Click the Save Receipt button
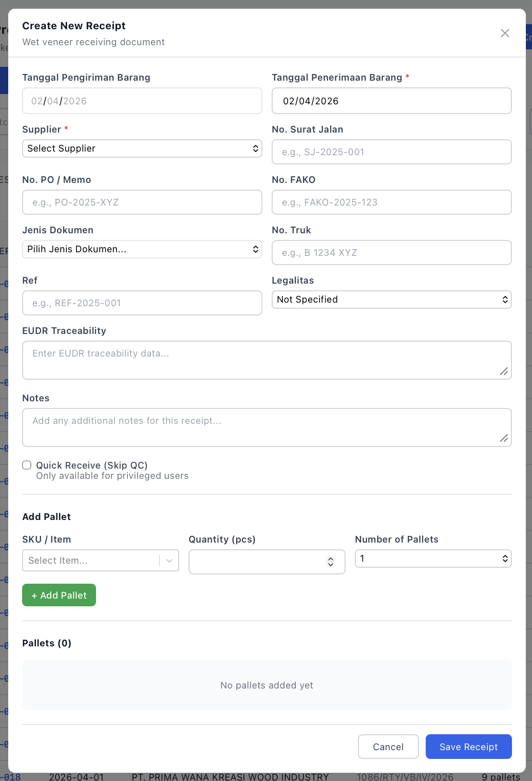Screen dimensions: 532x781 coord(468,747)
